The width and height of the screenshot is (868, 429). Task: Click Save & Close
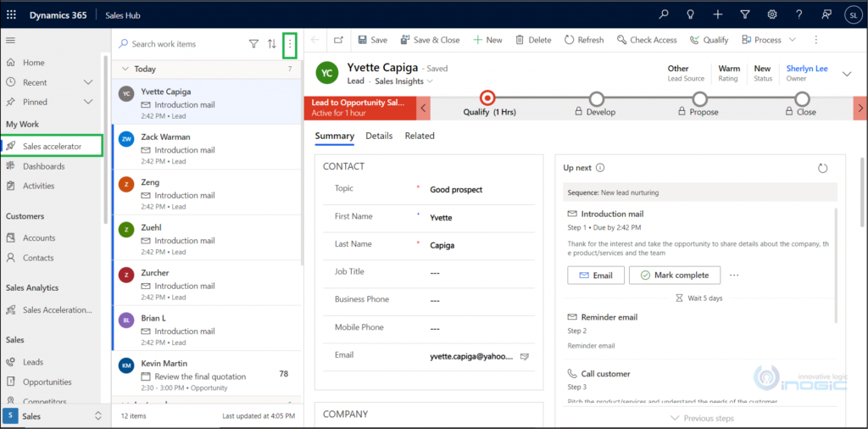click(430, 40)
